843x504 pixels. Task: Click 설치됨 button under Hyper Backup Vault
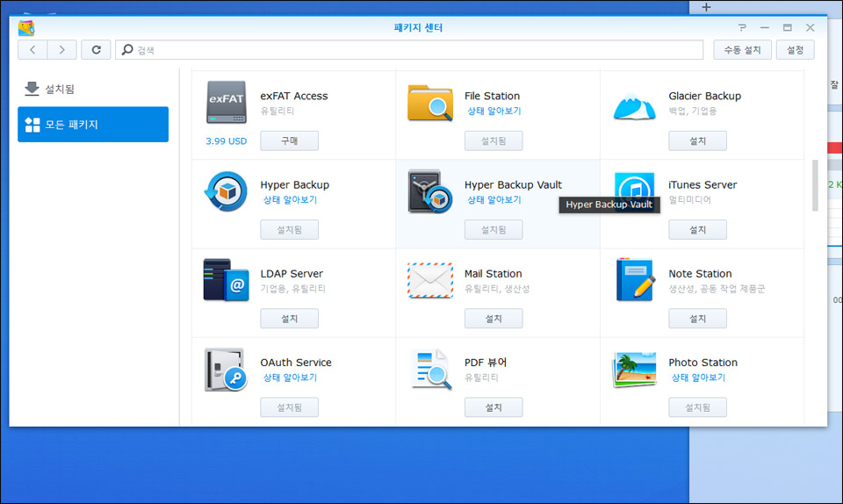(x=494, y=229)
